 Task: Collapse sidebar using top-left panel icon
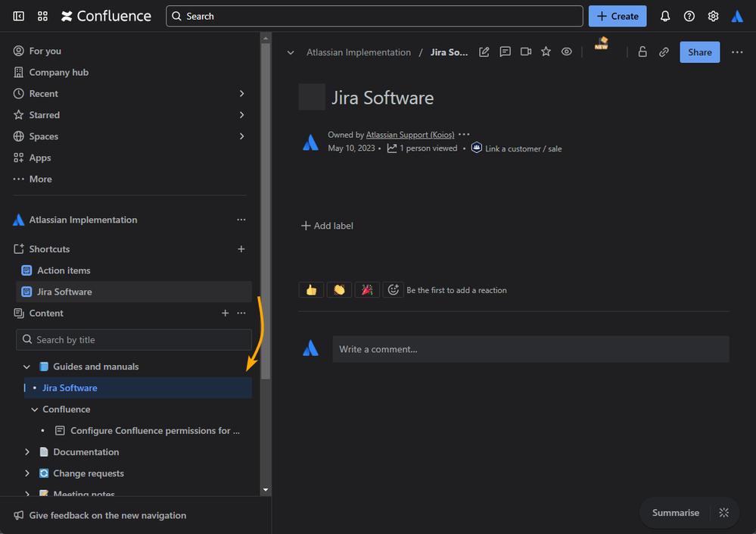tap(19, 16)
